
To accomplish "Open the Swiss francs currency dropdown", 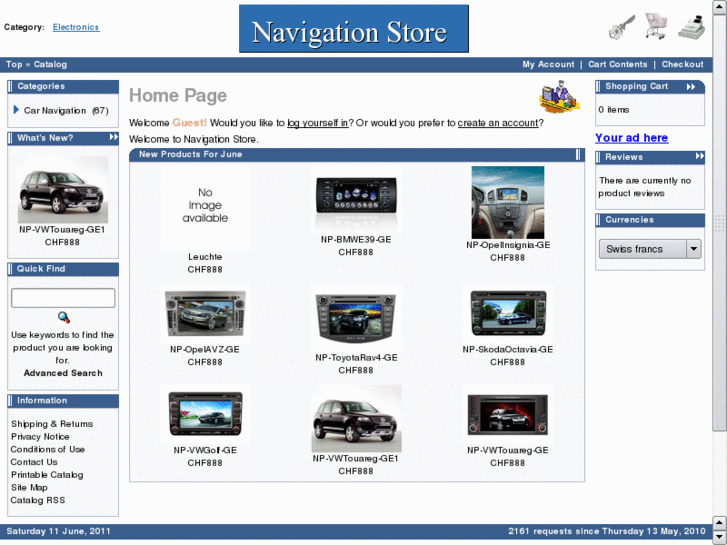I will (x=650, y=249).
